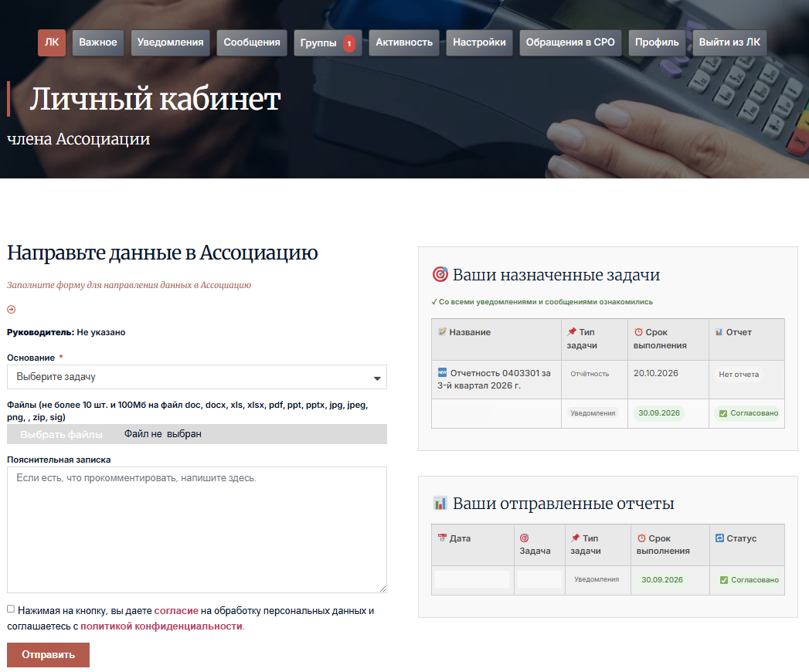Click the notepad icon in Название header
This screenshot has height=672, width=809.
442,331
